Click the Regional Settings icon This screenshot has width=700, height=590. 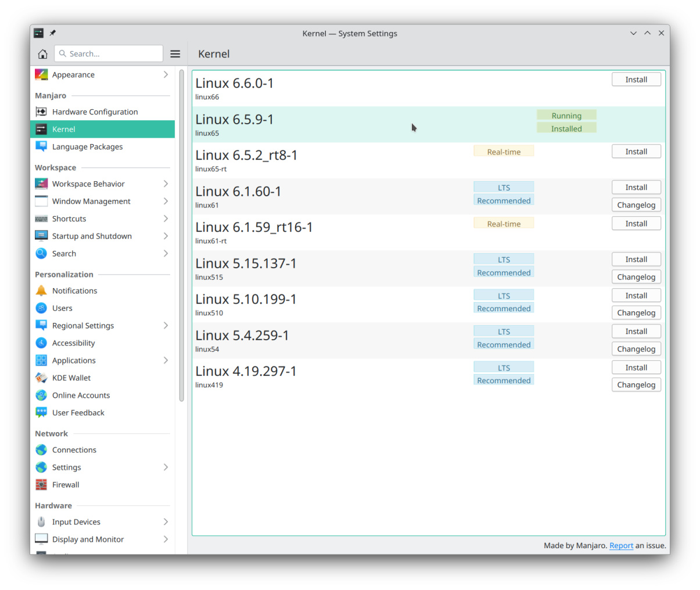pos(41,326)
